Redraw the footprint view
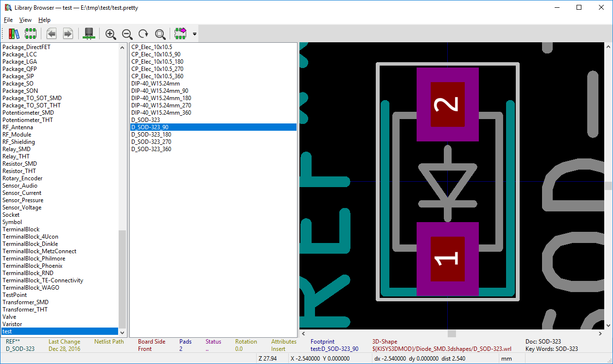 143,34
